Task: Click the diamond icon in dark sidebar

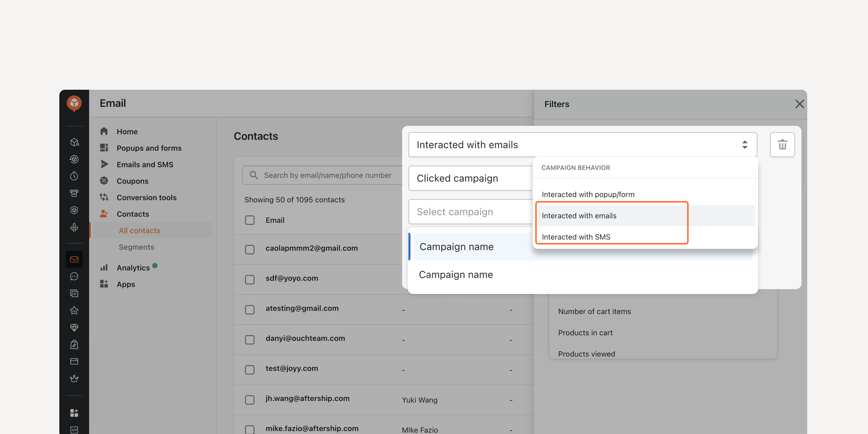Action: [74, 327]
